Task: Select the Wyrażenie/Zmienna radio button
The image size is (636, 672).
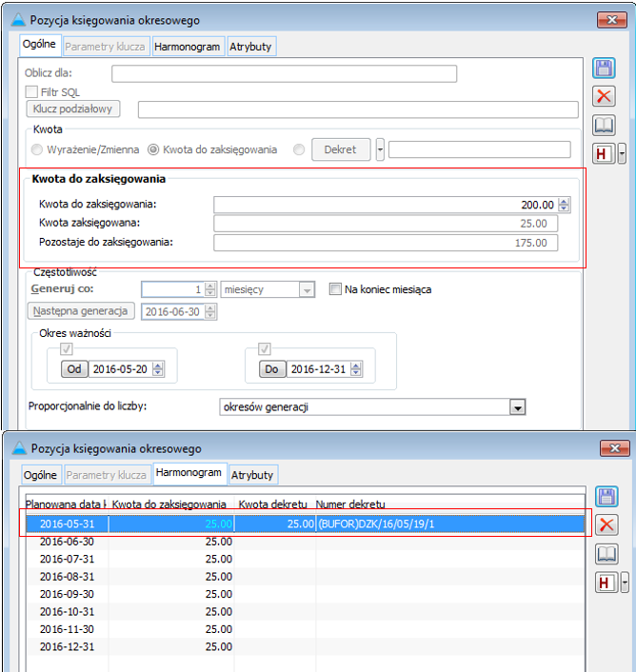Action: (x=37, y=149)
